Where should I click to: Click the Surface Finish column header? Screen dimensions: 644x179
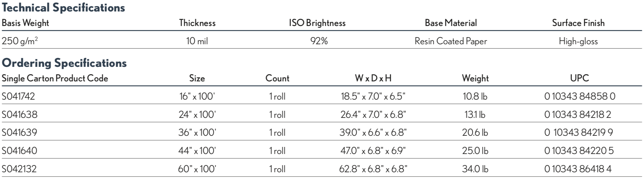pos(578,23)
